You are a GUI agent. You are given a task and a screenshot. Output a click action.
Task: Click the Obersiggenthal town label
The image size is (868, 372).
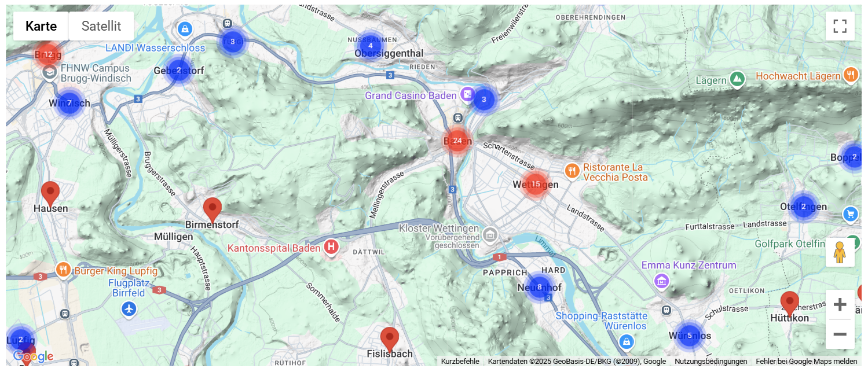pos(389,54)
